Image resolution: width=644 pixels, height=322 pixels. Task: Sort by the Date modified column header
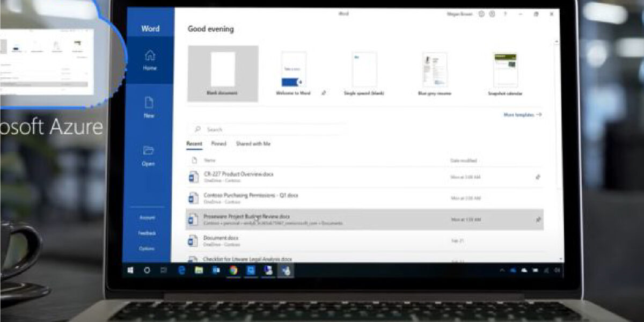click(464, 160)
